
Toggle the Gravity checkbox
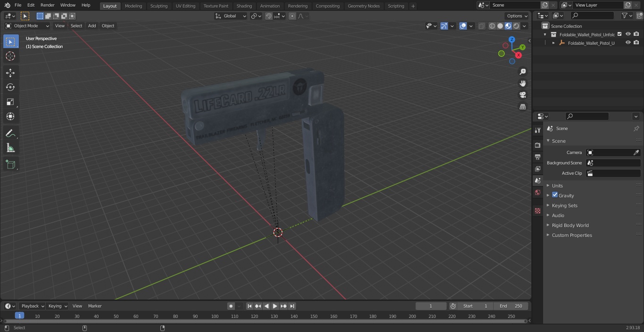click(555, 195)
